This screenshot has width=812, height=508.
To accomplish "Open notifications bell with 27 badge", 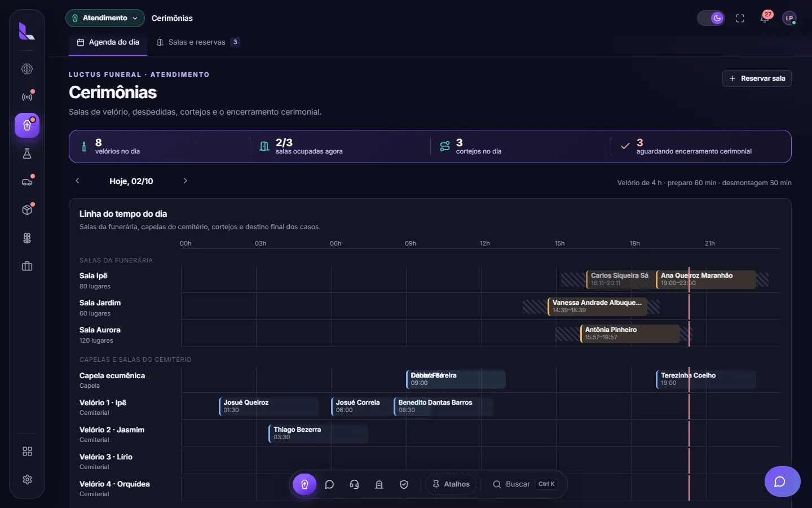I will point(765,18).
